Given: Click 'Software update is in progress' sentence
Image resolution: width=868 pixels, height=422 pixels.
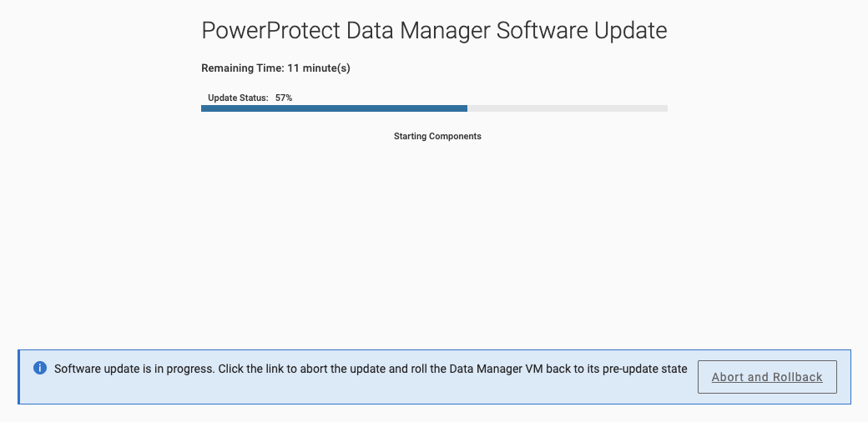Looking at the screenshot, I should point(134,369).
